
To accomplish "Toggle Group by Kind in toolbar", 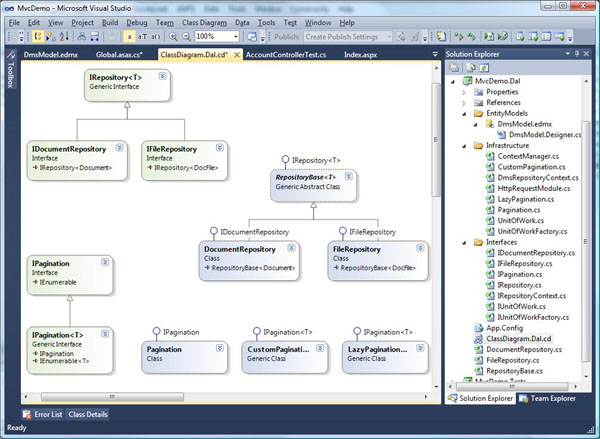I will point(38,36).
